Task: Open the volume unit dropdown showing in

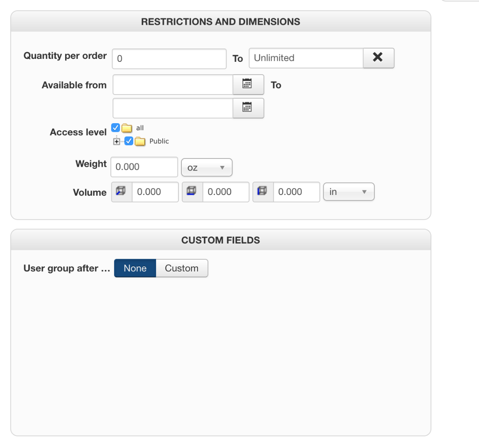Action: [x=349, y=192]
